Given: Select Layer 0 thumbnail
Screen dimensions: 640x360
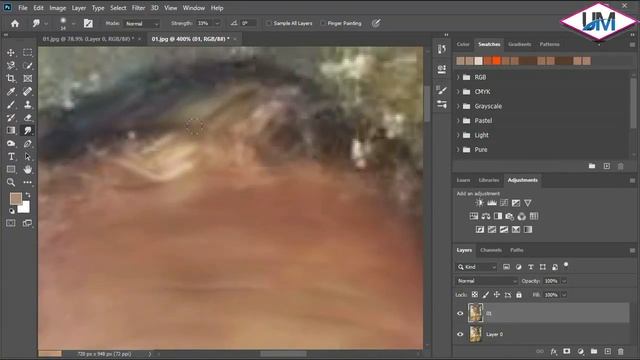Looking at the screenshot, I should [x=475, y=334].
